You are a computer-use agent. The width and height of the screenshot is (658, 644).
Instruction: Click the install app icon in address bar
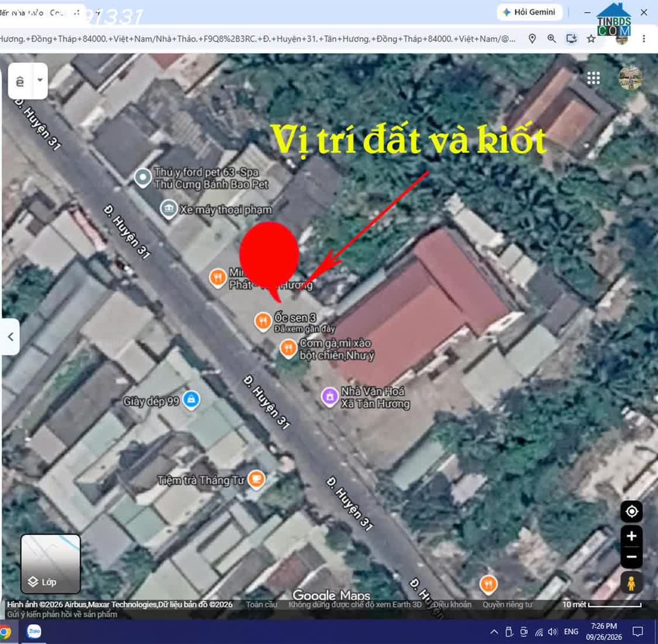coord(571,39)
